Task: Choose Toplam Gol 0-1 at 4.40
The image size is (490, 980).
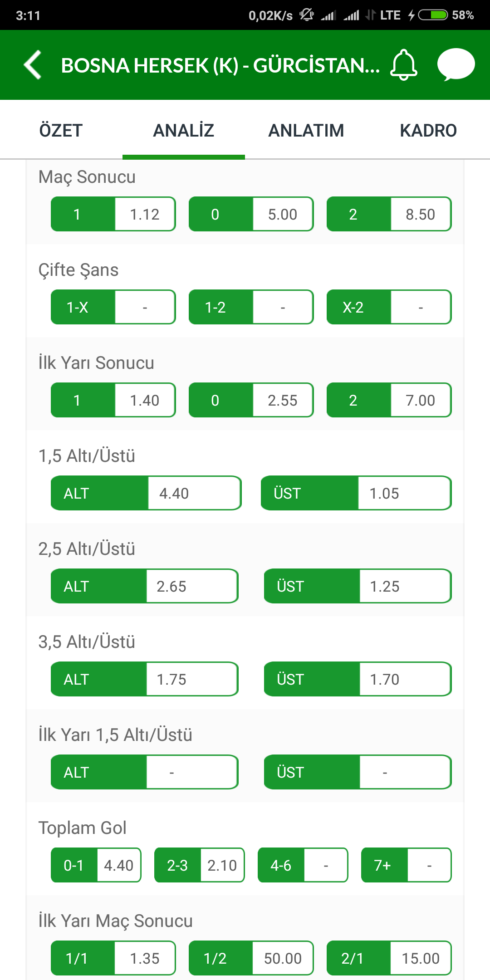Action: [96, 865]
